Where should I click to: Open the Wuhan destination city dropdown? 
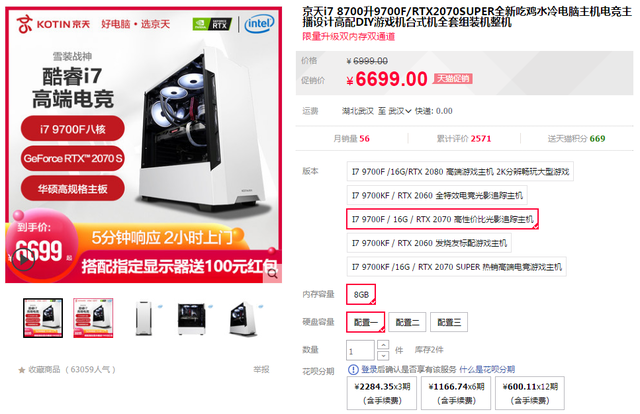(x=400, y=111)
